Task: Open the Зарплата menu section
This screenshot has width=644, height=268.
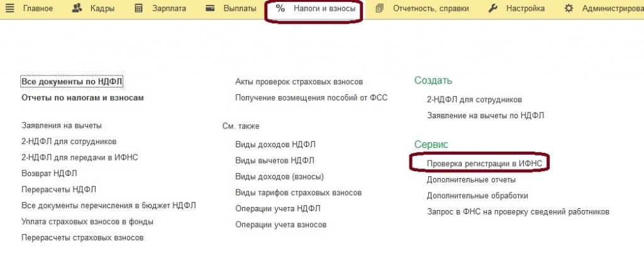Action: coord(169,9)
